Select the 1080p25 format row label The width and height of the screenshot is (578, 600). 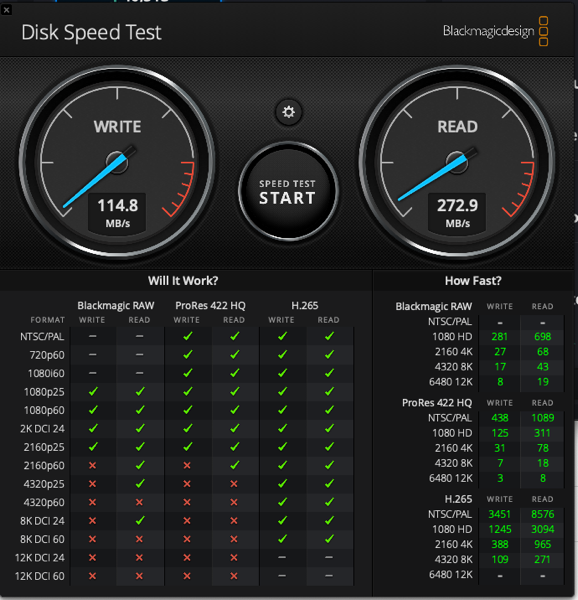click(44, 392)
